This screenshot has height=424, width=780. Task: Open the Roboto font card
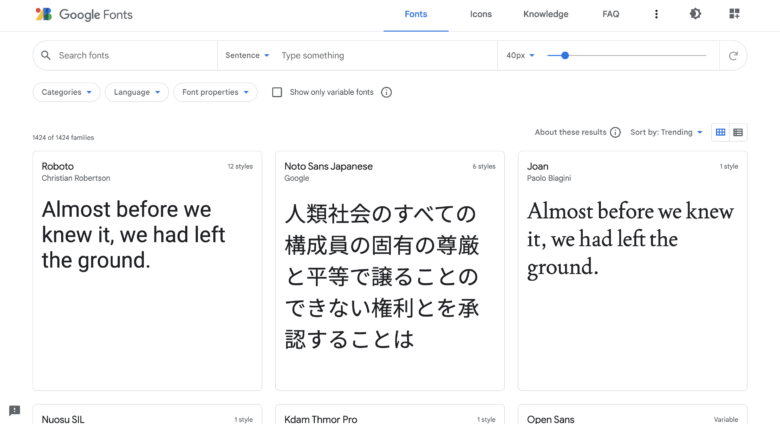147,271
